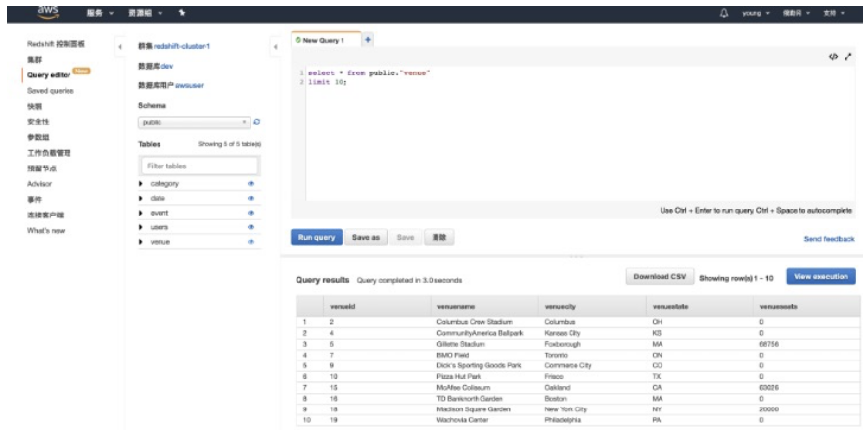Collapse the schema panel arrow
868x432 pixels.
[275, 47]
